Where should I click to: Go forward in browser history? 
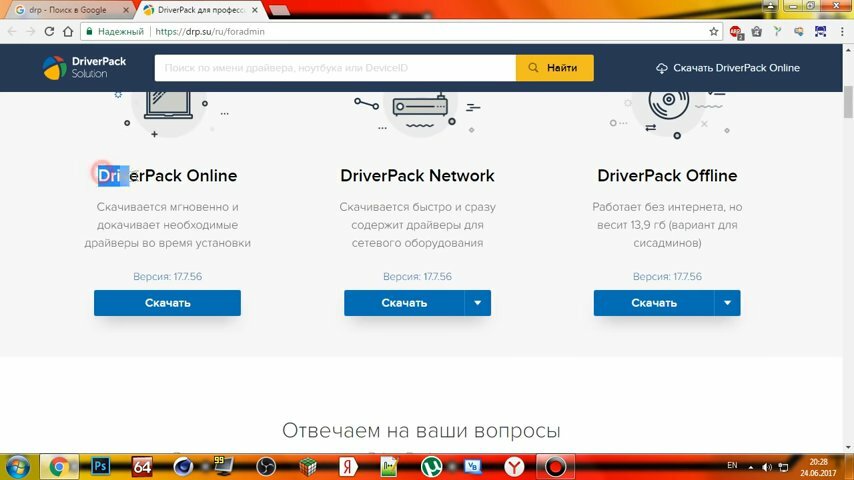30,32
